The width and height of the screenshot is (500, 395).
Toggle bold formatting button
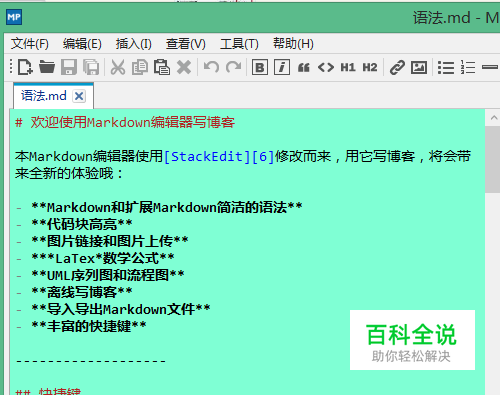(x=260, y=67)
